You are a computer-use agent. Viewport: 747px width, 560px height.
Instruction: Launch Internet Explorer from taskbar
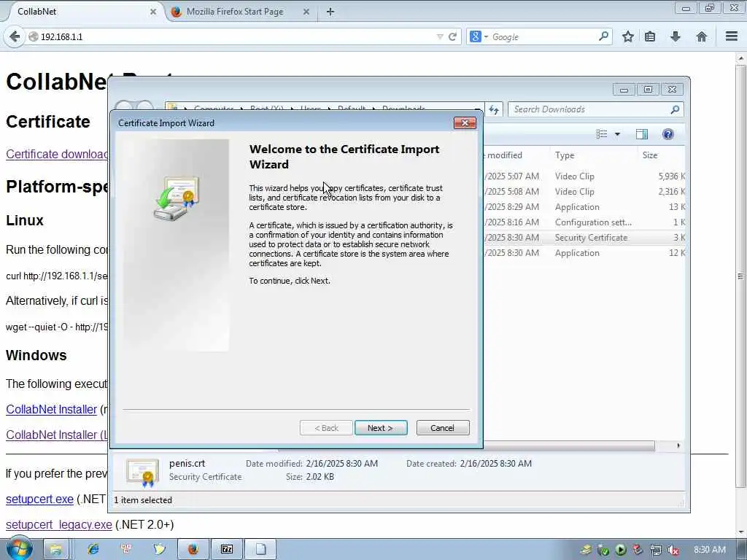(93, 550)
